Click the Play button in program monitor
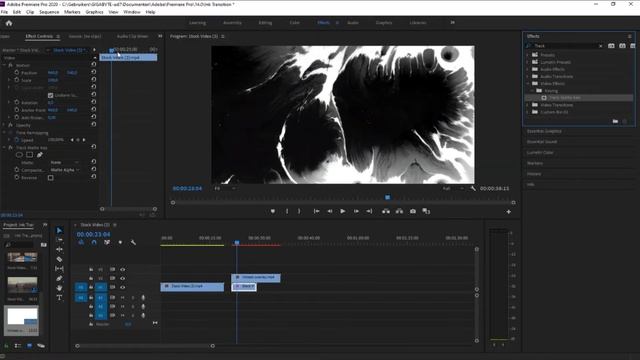640x360 pixels. [x=343, y=211]
